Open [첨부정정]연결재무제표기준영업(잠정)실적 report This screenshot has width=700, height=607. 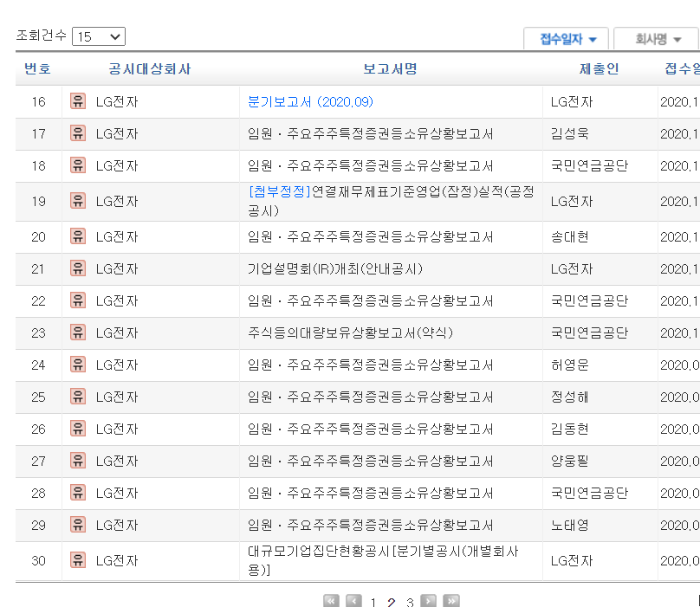[391, 201]
